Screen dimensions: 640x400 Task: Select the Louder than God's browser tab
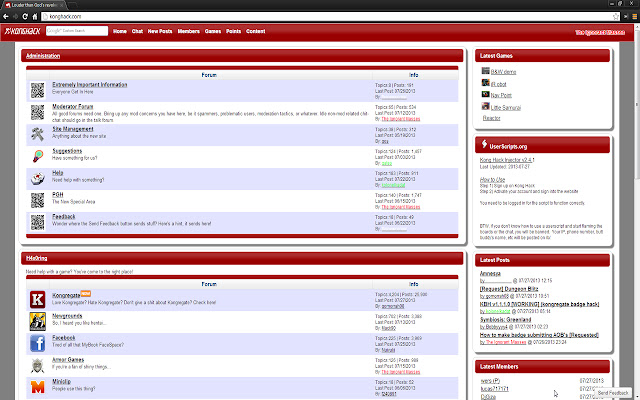click(x=34, y=5)
